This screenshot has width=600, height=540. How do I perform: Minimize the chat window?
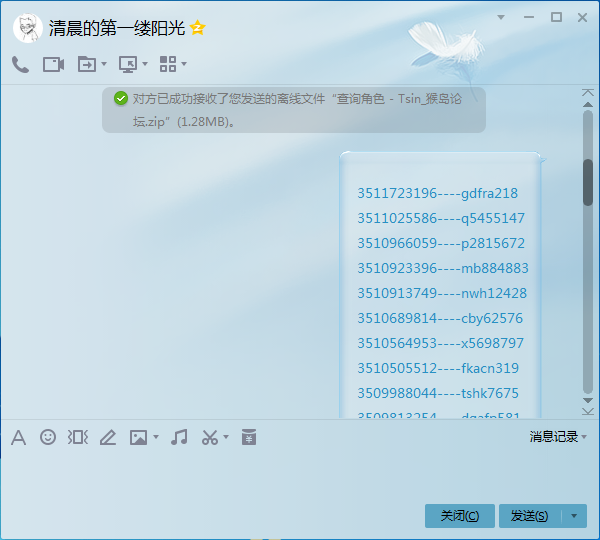pyautogui.click(x=529, y=17)
